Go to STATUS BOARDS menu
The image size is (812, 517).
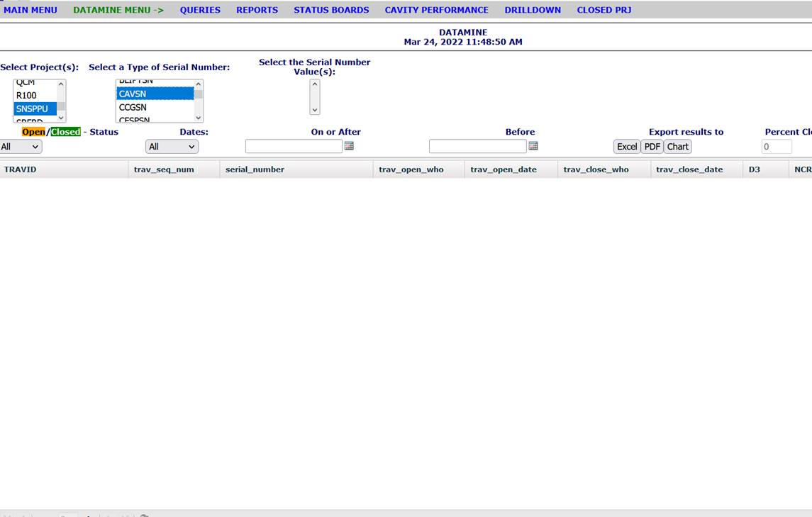(331, 10)
